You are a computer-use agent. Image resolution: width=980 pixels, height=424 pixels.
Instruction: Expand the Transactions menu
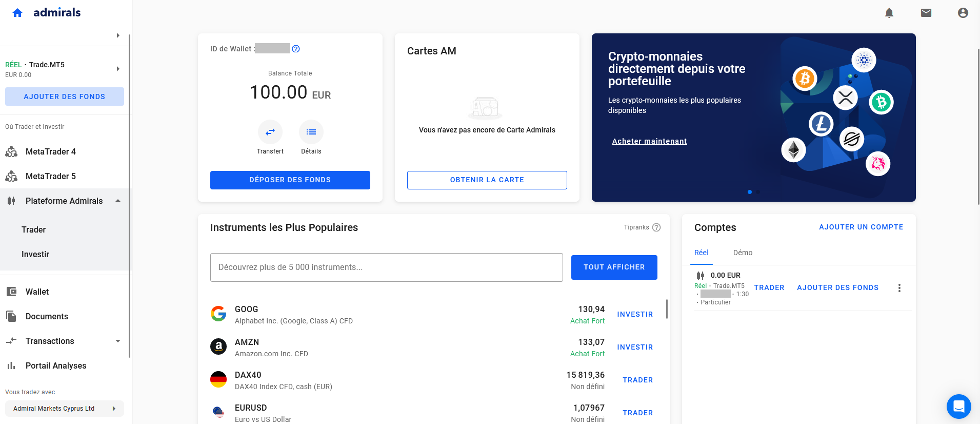click(x=118, y=341)
